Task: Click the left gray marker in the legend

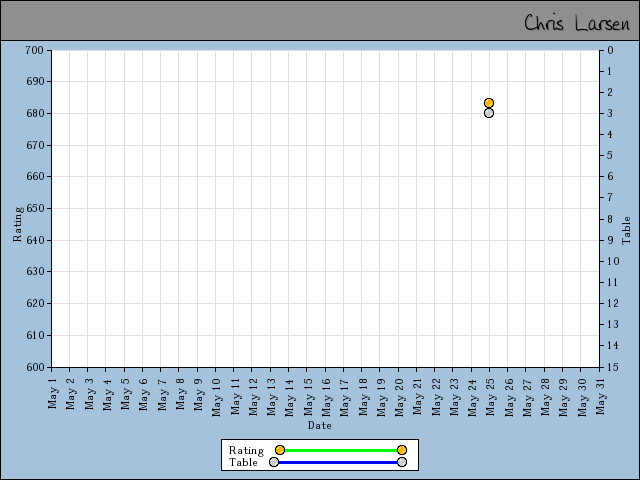Action: [274, 462]
